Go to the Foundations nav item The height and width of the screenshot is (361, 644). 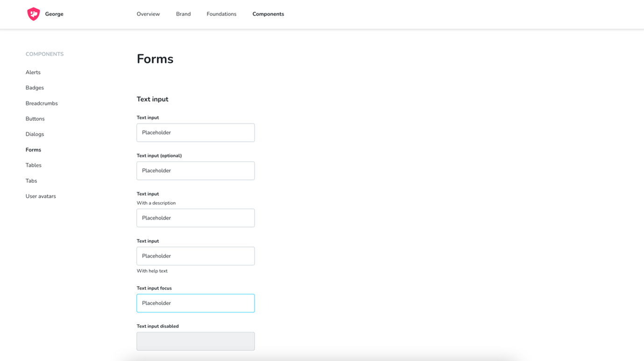(221, 14)
